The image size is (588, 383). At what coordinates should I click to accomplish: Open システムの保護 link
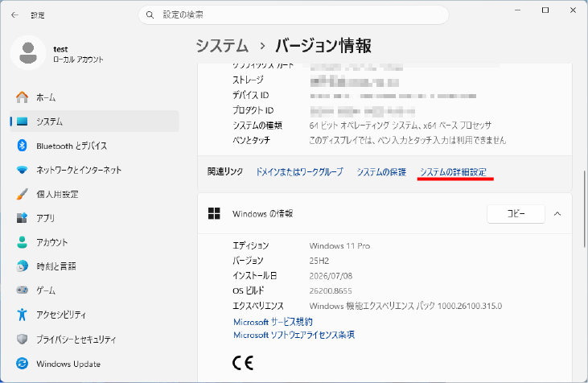tap(381, 172)
